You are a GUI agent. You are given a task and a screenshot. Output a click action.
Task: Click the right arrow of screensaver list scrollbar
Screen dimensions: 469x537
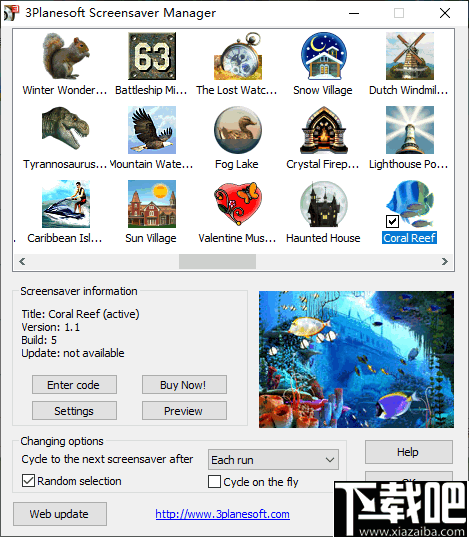click(445, 262)
